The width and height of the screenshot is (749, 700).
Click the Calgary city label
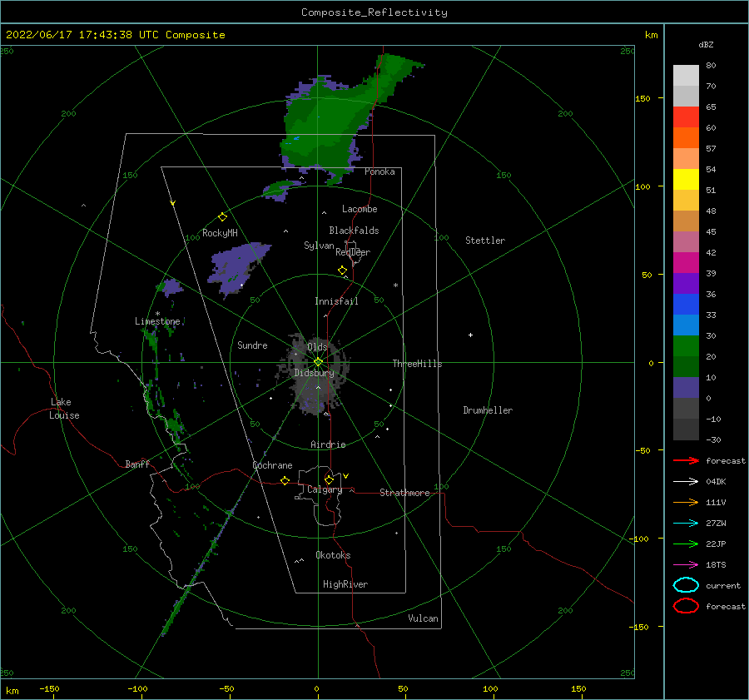325,489
